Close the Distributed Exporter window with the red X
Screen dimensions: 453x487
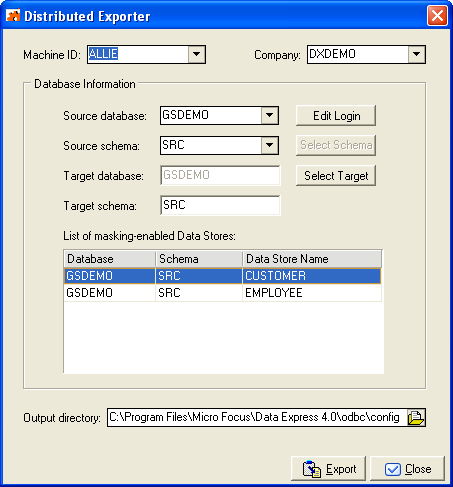coord(437,15)
